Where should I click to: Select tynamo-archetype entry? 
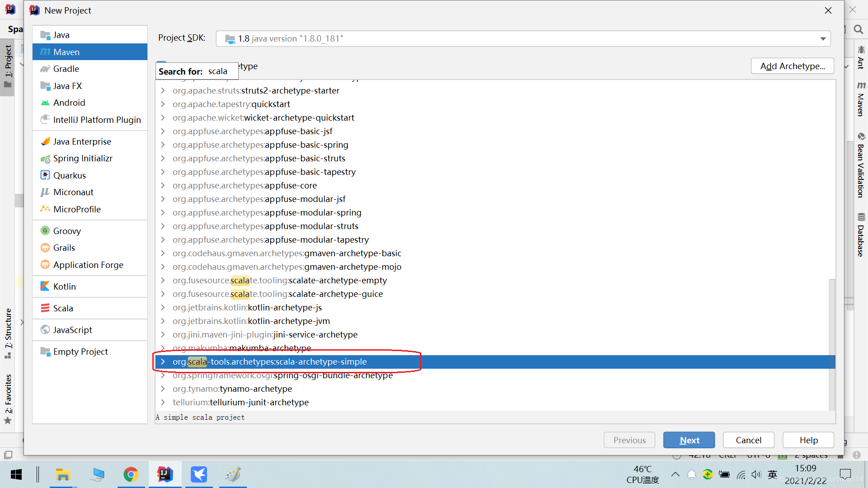(232, 389)
